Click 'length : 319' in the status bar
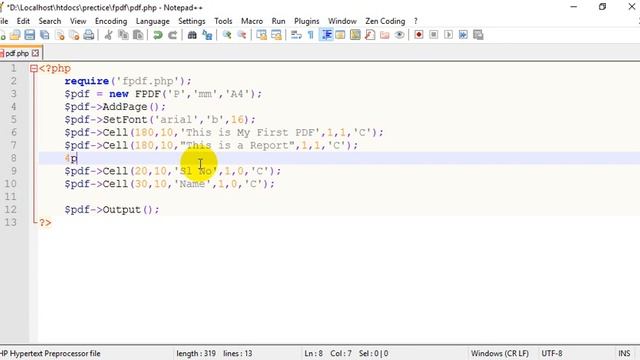Image resolution: width=640 pixels, height=360 pixels. [x=196, y=353]
